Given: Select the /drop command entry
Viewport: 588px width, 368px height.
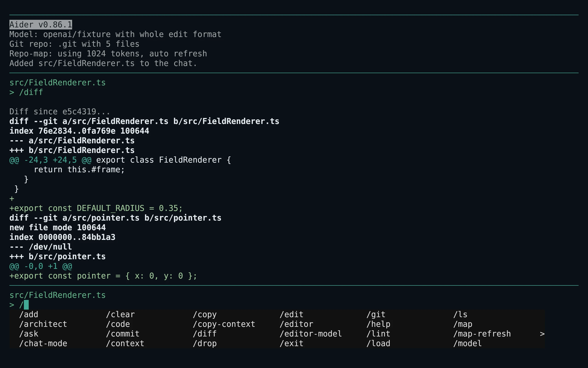Looking at the screenshot, I should [x=205, y=343].
